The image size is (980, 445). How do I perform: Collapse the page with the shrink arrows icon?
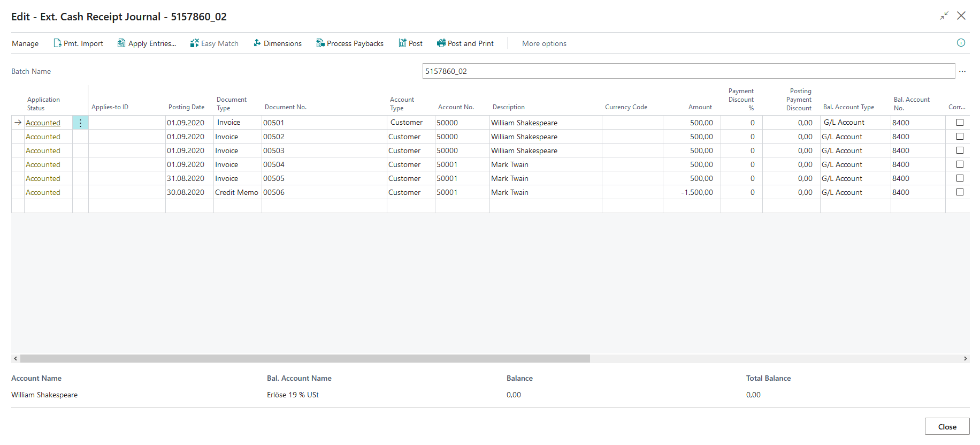[x=944, y=16]
